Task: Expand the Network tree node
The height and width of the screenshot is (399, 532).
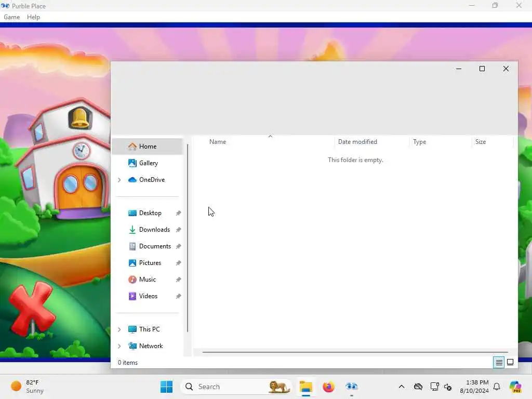Action: point(119,346)
